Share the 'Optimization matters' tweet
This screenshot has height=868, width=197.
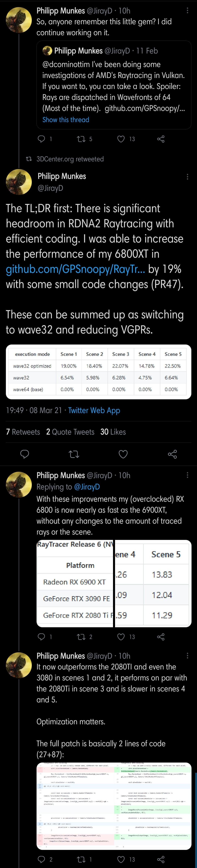tap(161, 859)
